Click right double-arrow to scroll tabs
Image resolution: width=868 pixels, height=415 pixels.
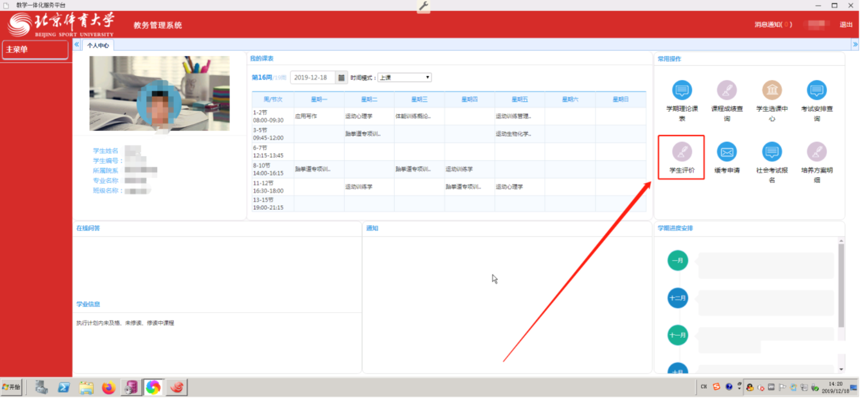coord(855,45)
